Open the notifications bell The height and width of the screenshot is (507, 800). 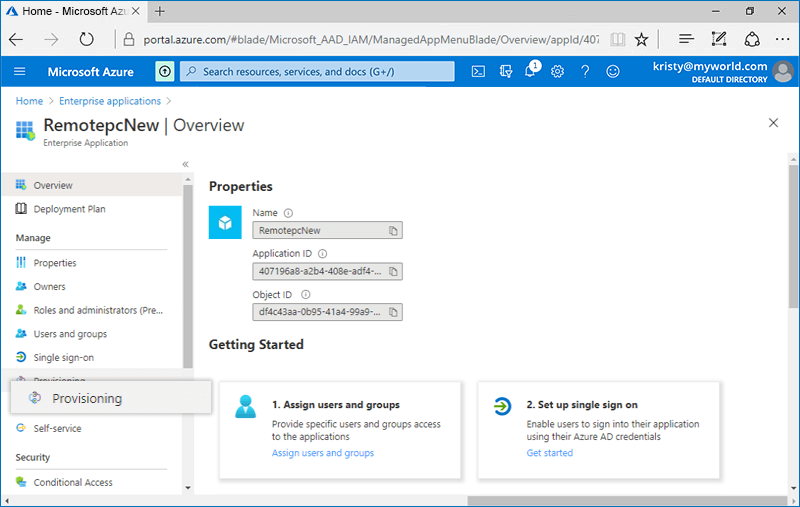tap(530, 71)
